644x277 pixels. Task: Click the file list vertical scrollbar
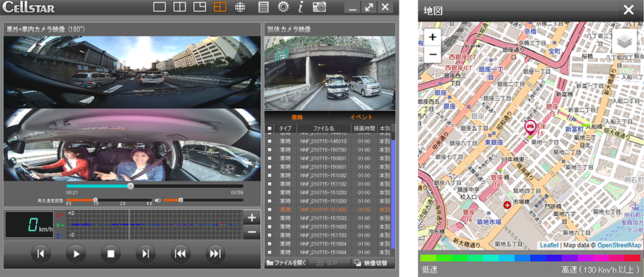[393, 193]
